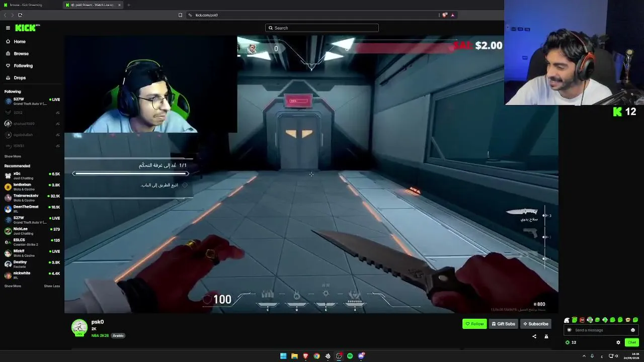644x362 pixels.
Task: Bookmark this page via bookmark icon
Action: tap(180, 15)
